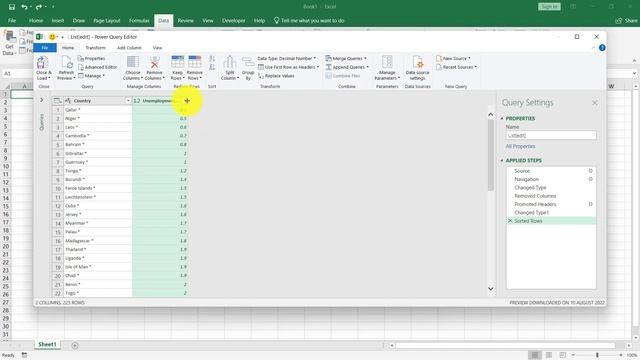Open Use First Row as Headers dropdown
Screen dimensions: 640x360
pyautogui.click(x=289, y=67)
